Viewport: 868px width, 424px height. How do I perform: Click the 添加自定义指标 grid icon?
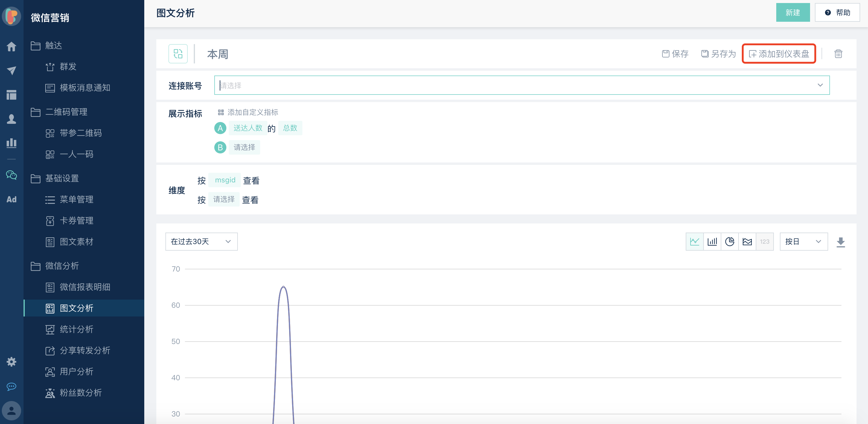221,112
